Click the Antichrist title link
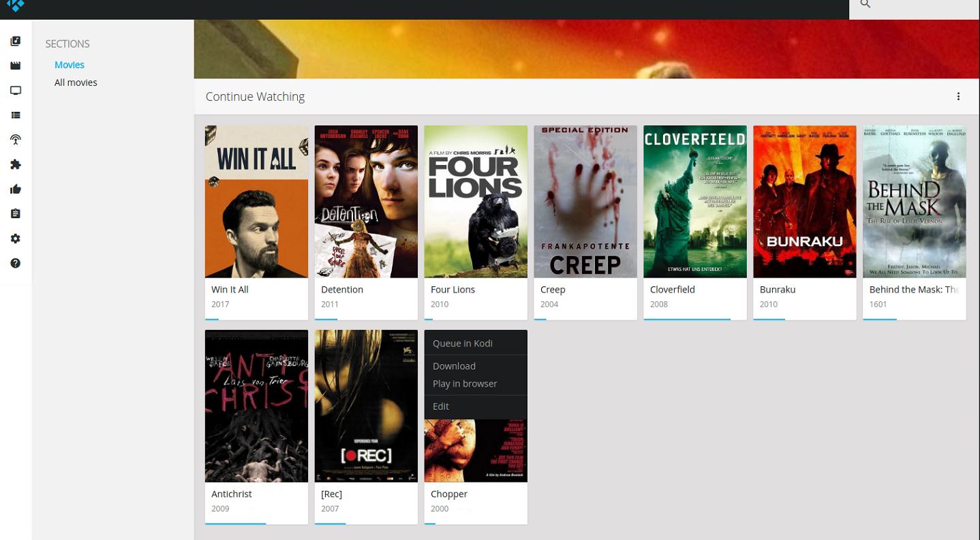The width and height of the screenshot is (980, 540). tap(232, 494)
